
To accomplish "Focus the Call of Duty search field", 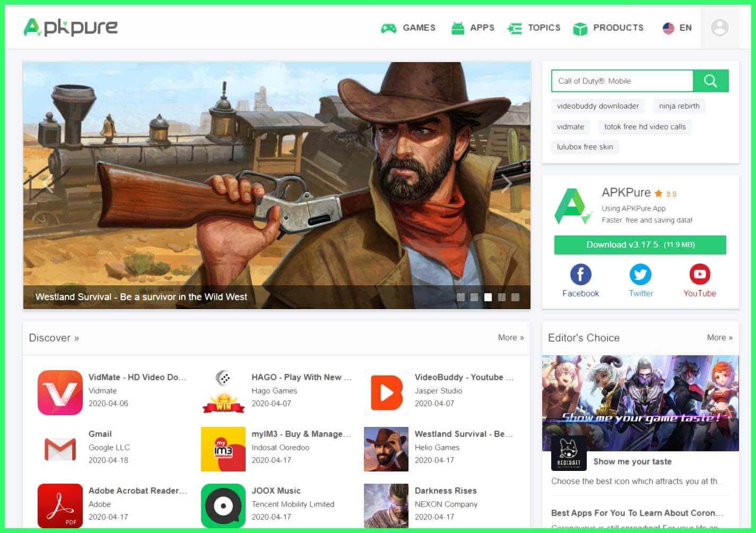I will pos(622,81).
